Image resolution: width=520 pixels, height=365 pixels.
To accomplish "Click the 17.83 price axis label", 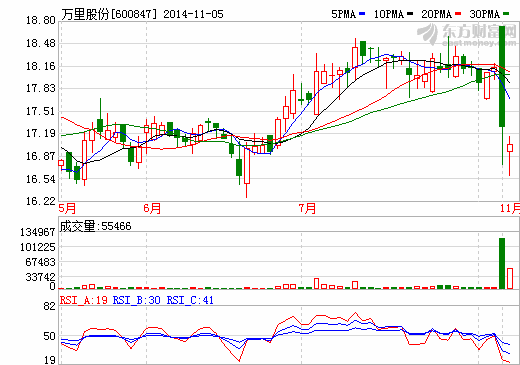I will pyautogui.click(x=41, y=88).
